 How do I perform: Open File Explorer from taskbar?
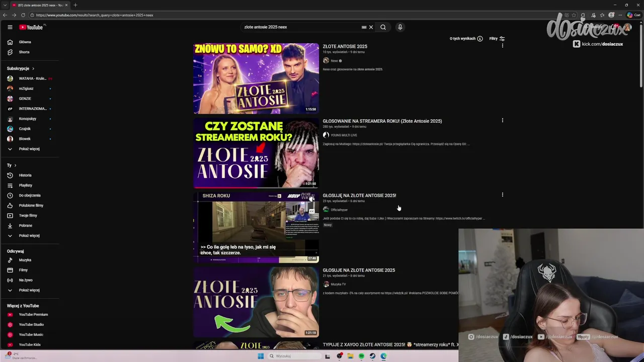(x=350, y=356)
